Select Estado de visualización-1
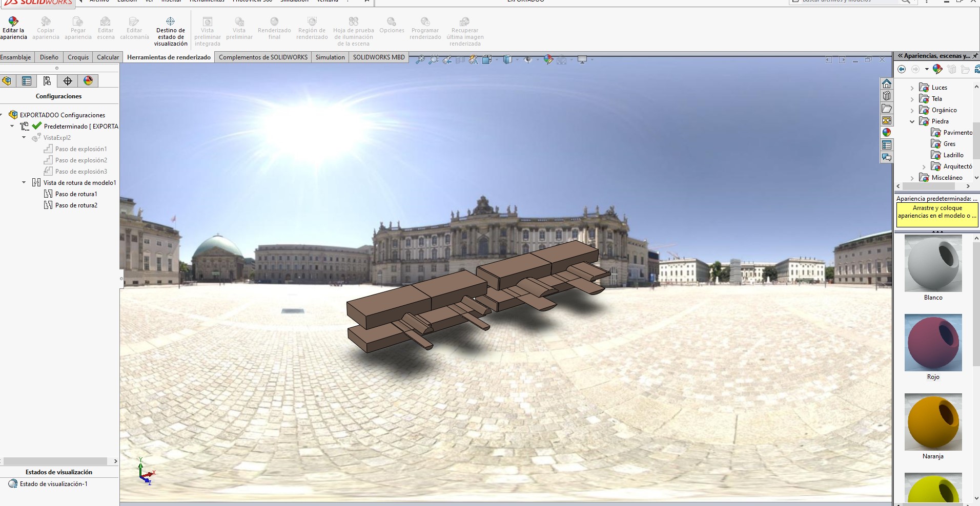The image size is (980, 506). pos(48,484)
